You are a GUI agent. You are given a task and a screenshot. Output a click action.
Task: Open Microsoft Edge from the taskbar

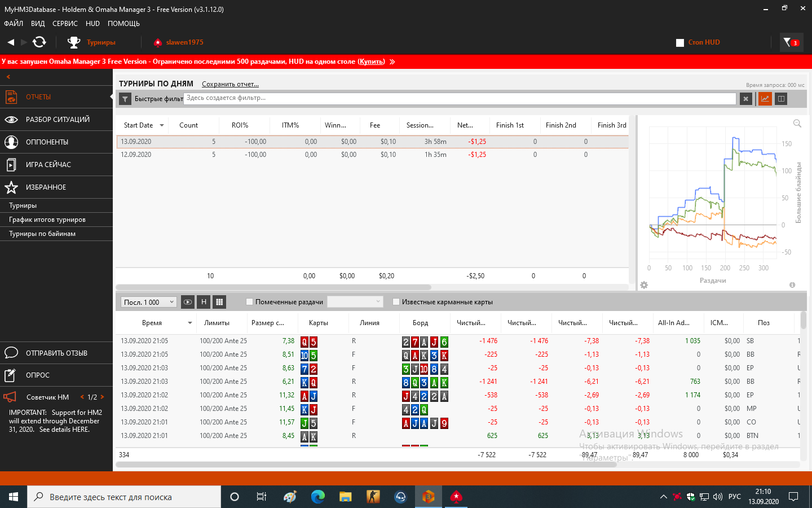click(318, 497)
